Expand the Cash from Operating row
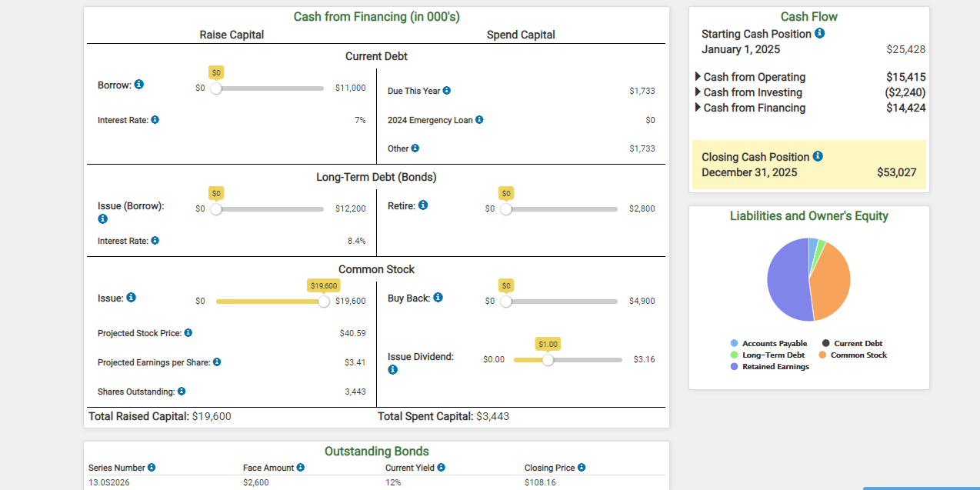This screenshot has width=980, height=490. 750,77
